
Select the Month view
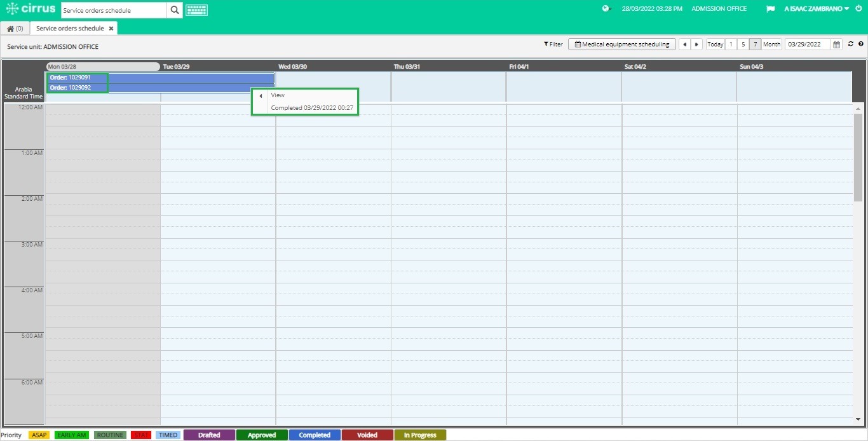pyautogui.click(x=771, y=44)
